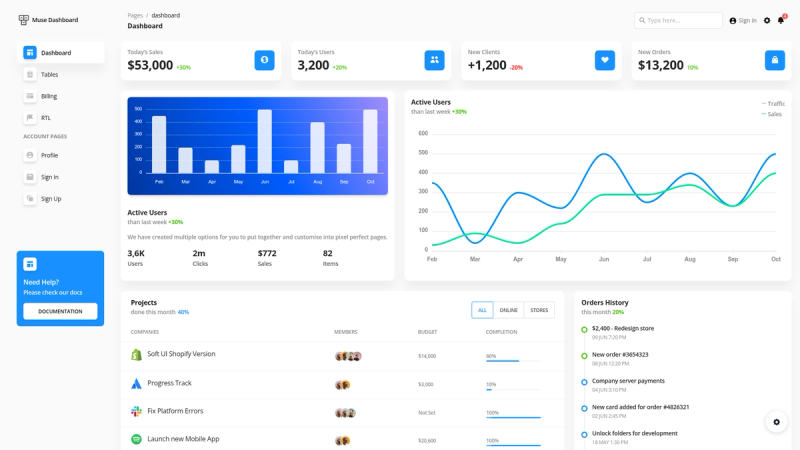Click the BUDGET column header
Screen dimensions: 800x450
tap(428, 332)
